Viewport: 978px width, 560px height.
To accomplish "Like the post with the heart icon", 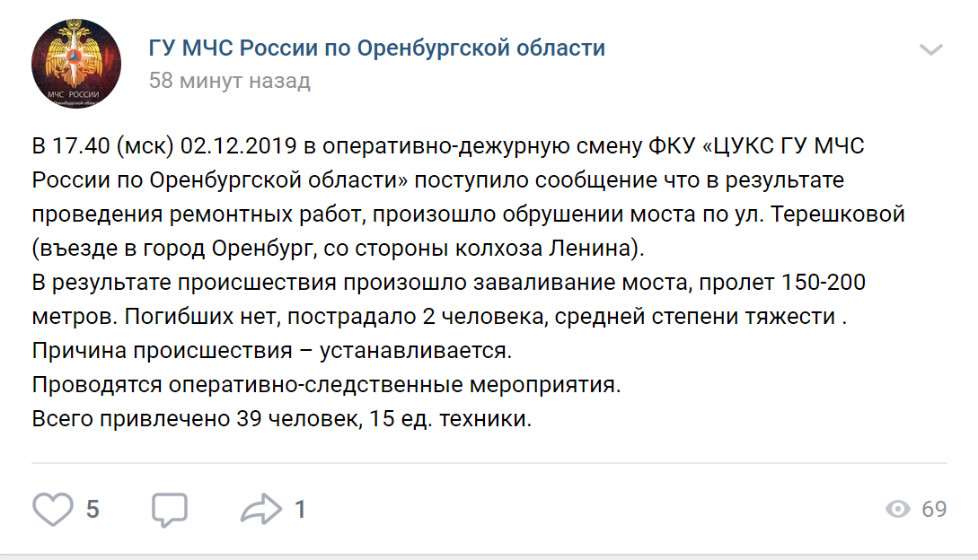I will click(52, 510).
